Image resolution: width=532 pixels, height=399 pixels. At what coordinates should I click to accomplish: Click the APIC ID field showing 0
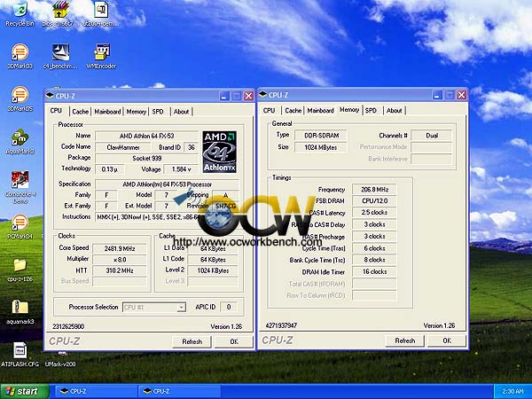coord(229,307)
